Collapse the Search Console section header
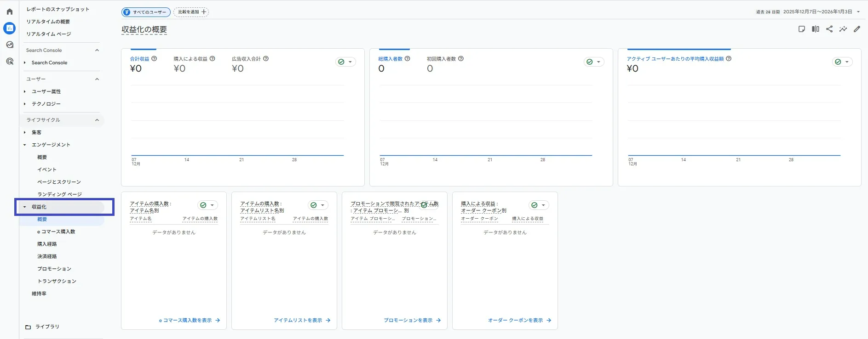This screenshot has width=868, height=339. (97, 50)
